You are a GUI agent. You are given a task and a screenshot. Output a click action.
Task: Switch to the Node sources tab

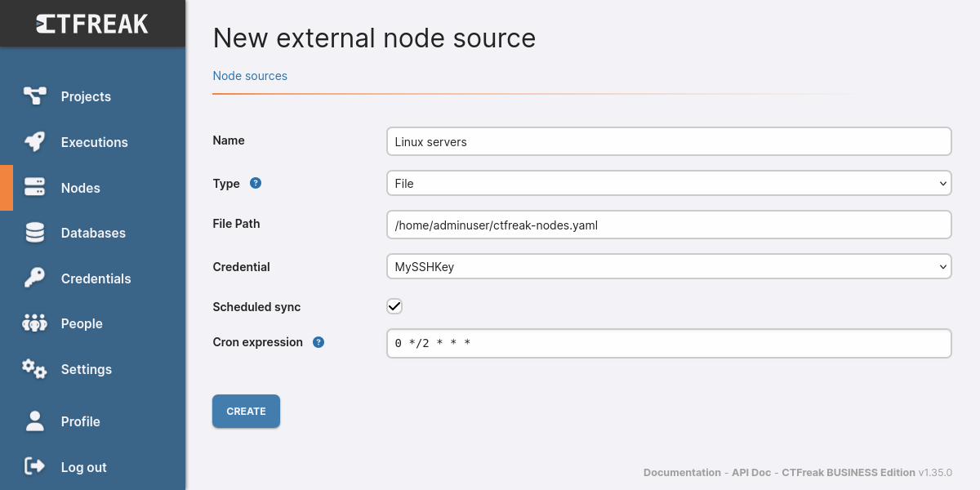pos(250,75)
